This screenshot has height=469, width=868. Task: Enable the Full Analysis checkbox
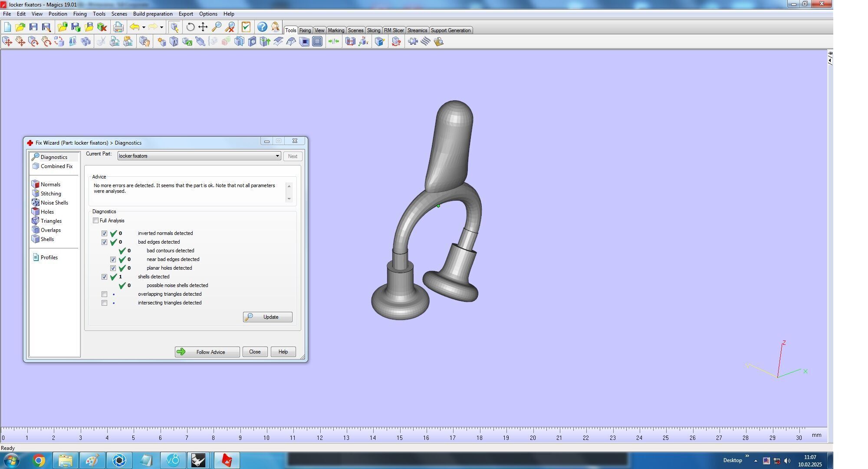(95, 221)
